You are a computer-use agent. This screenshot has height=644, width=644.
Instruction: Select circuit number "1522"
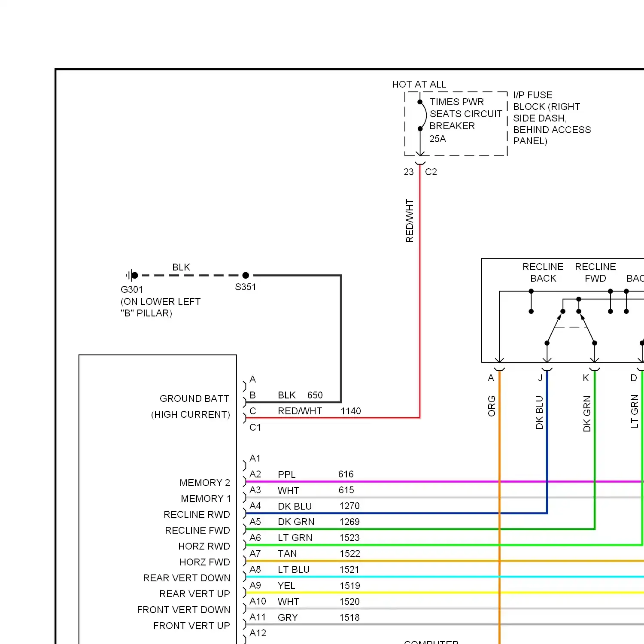(349, 553)
